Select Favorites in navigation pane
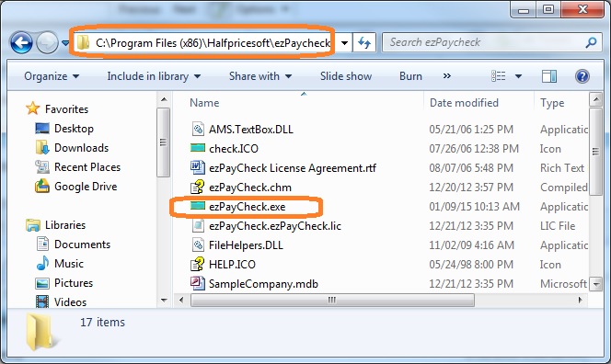This screenshot has width=611, height=364. coord(66,109)
